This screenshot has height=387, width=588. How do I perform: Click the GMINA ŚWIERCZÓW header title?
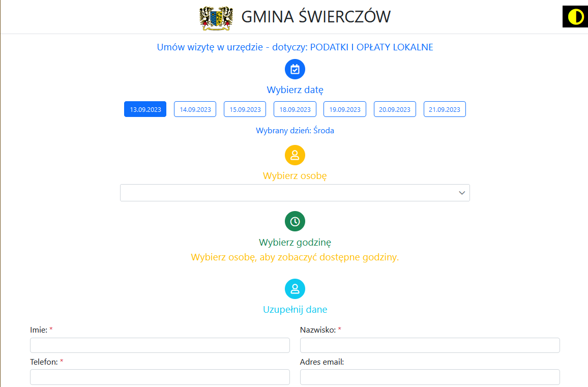tap(316, 17)
